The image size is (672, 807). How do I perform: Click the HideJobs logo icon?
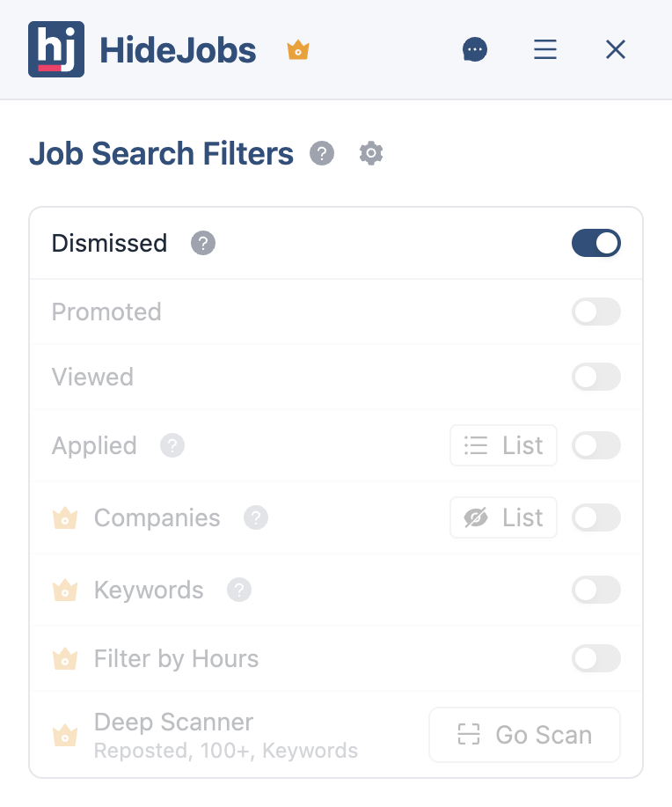pyautogui.click(x=56, y=49)
